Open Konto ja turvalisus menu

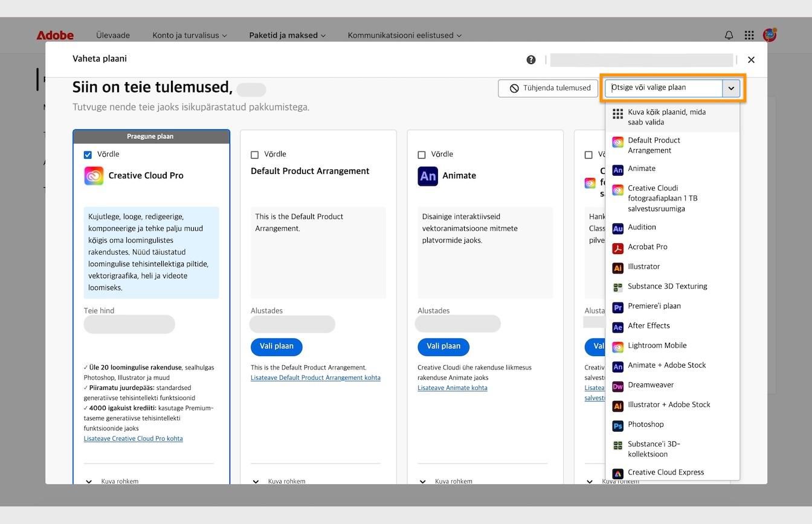point(190,35)
